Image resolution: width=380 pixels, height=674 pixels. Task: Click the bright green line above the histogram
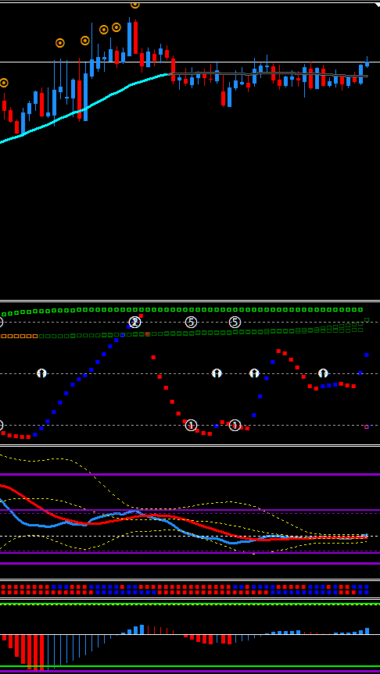coord(190,604)
